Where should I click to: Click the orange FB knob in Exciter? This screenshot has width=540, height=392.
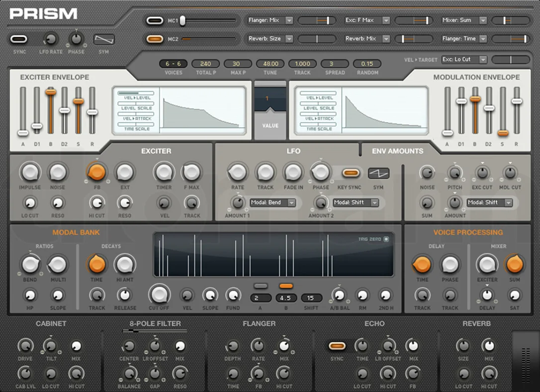(x=97, y=172)
